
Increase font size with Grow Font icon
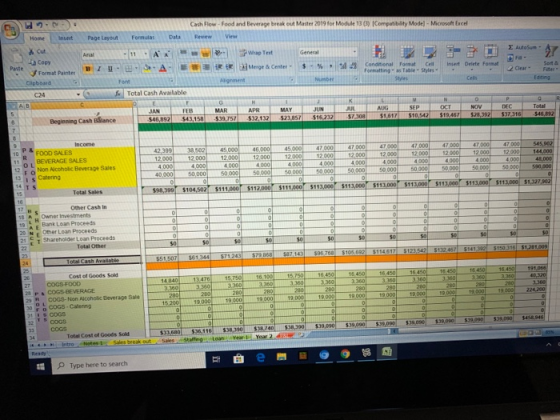pos(156,54)
